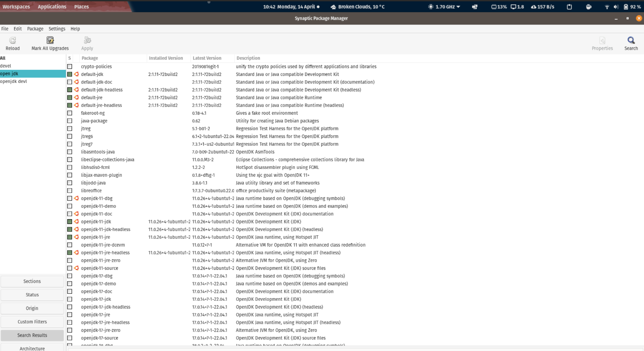Open the Wi-Fi network indicator
The image size is (644, 351).
pyautogui.click(x=607, y=7)
